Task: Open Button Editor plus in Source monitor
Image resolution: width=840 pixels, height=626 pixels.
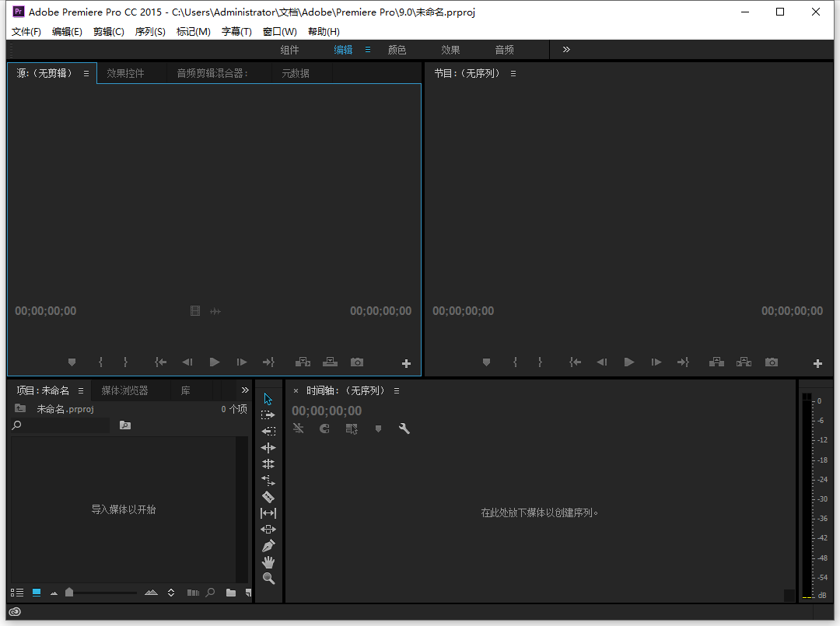Action: click(406, 363)
